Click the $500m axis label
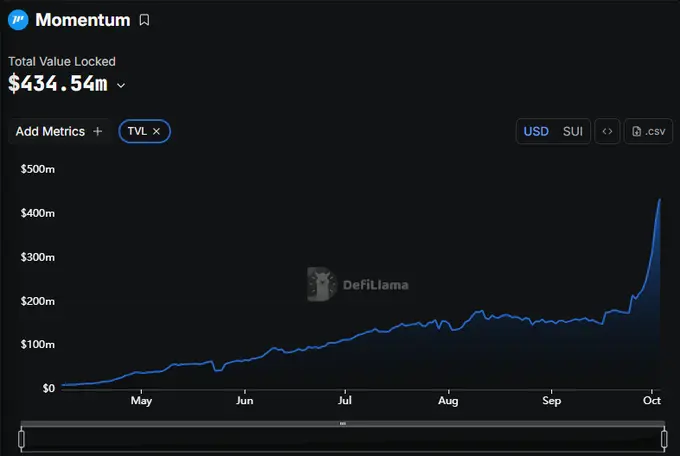This screenshot has height=456, width=680. point(38,169)
